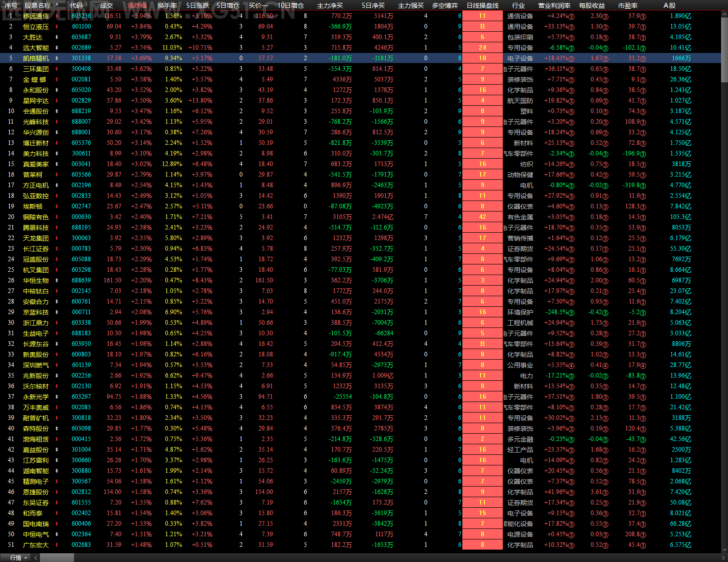Screen dimensions: 728x562
Task: Select stock name 移远通信
Action: point(36,16)
